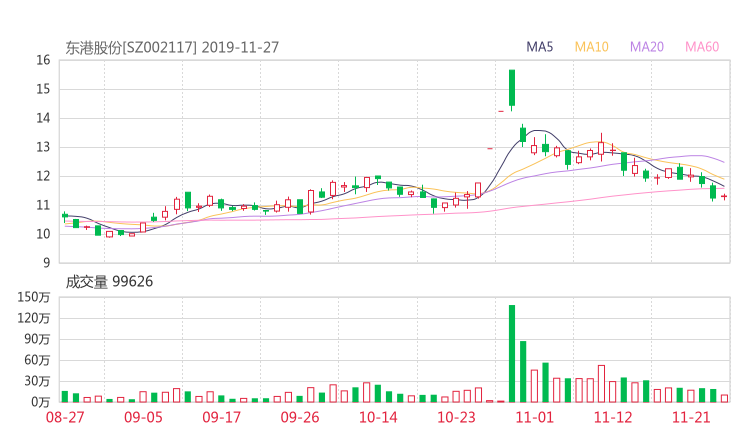Click the price axis value 9

[x=47, y=263]
